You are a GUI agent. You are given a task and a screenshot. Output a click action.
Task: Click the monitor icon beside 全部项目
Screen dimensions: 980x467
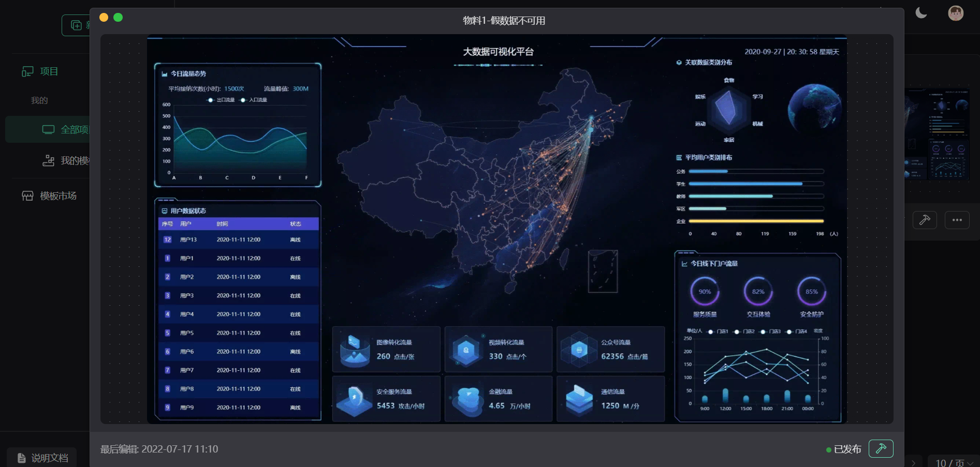(x=48, y=129)
